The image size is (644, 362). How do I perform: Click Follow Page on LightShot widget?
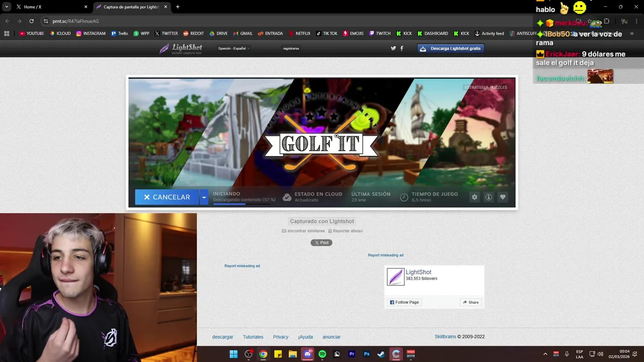[x=405, y=302]
